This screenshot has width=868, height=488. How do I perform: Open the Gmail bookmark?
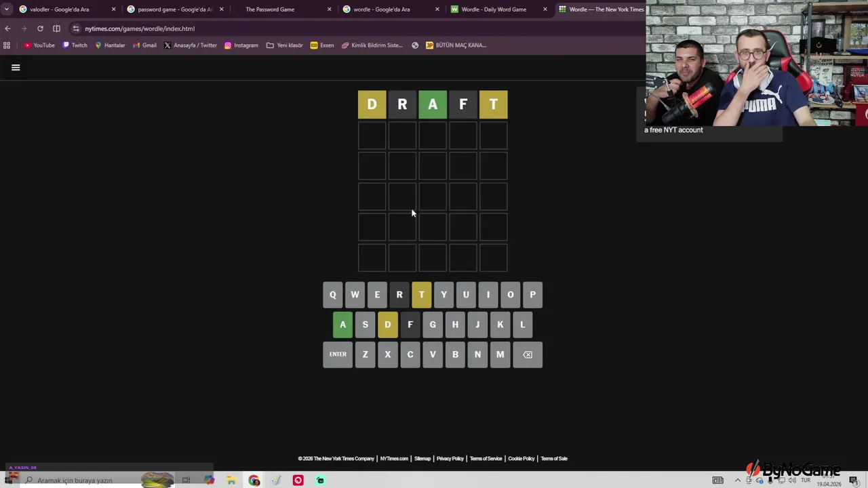point(144,45)
